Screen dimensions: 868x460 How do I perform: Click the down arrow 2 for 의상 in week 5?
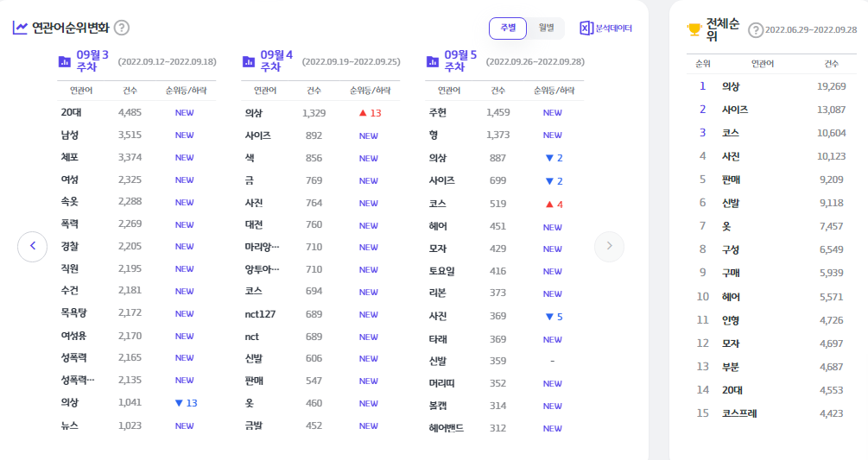[554, 158]
